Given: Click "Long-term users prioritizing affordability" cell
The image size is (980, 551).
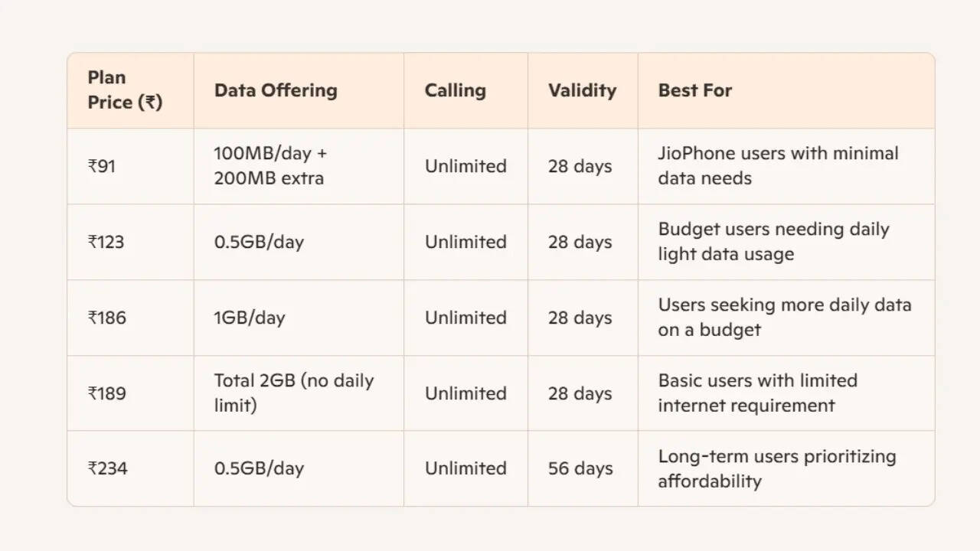Looking at the screenshot, I should [777, 468].
